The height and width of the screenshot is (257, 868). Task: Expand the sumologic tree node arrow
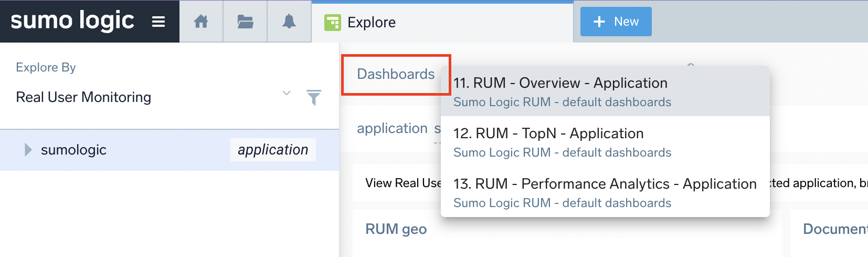[28, 150]
